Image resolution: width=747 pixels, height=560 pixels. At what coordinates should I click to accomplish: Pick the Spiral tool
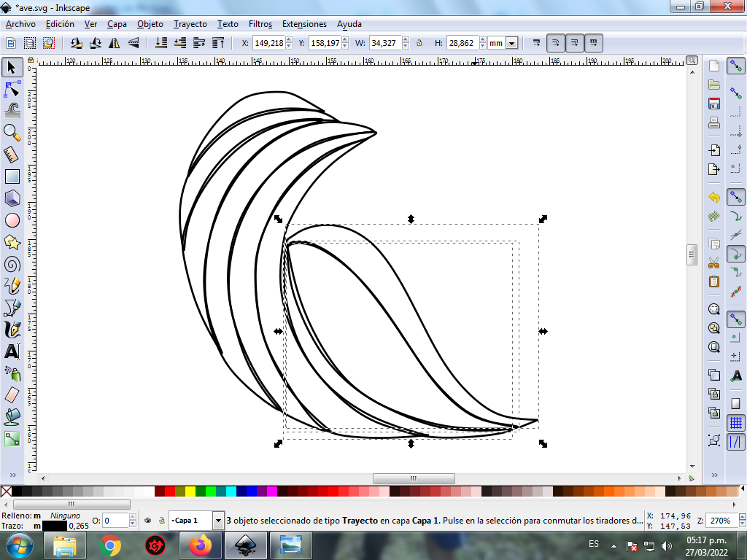click(12, 264)
